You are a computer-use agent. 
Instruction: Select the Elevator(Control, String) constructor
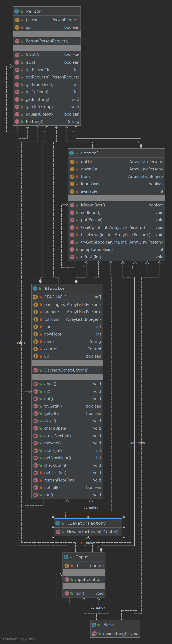point(66,370)
